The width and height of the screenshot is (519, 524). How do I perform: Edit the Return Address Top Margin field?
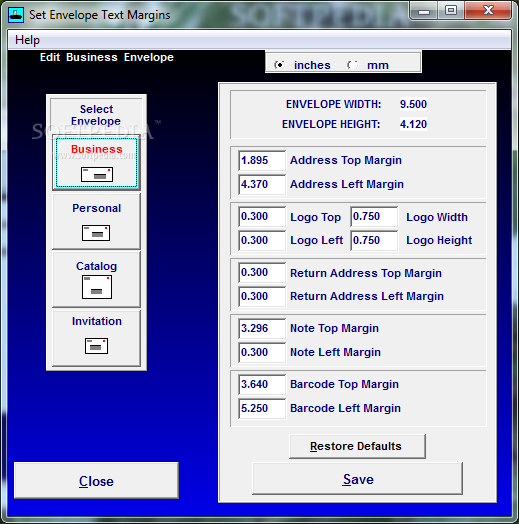point(262,272)
